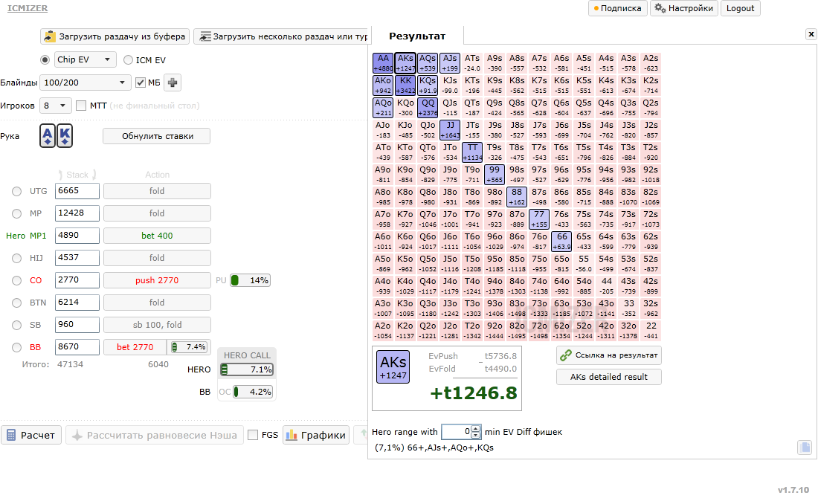This screenshot has height=504, width=818.
Task: Select the AQs hand cell
Action: coord(428,63)
